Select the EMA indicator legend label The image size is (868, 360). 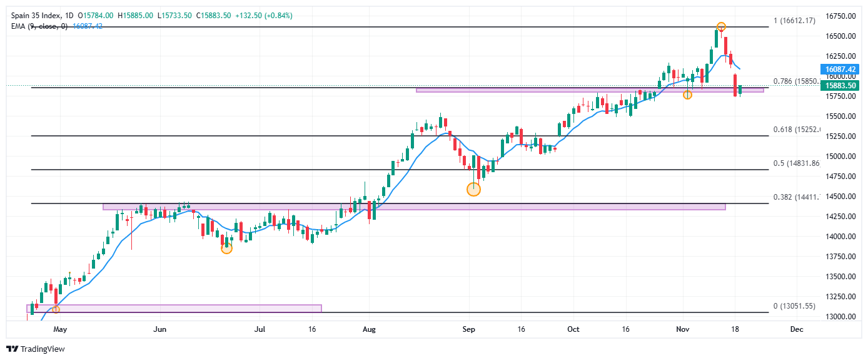(38, 26)
